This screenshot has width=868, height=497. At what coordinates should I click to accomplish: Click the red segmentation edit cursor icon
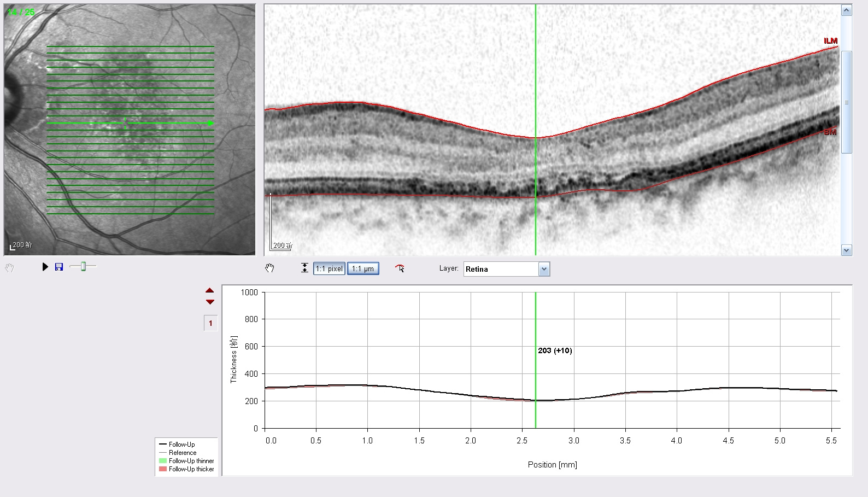[400, 268]
